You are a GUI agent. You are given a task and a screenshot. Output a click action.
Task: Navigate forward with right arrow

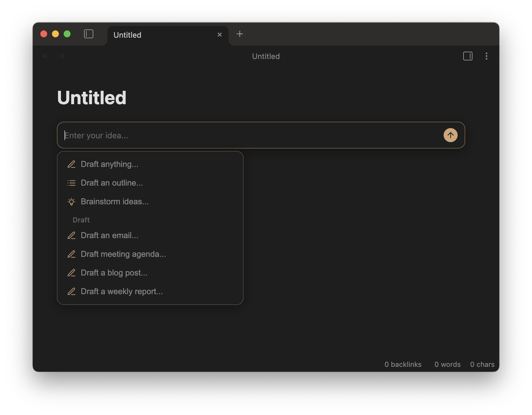tap(62, 56)
